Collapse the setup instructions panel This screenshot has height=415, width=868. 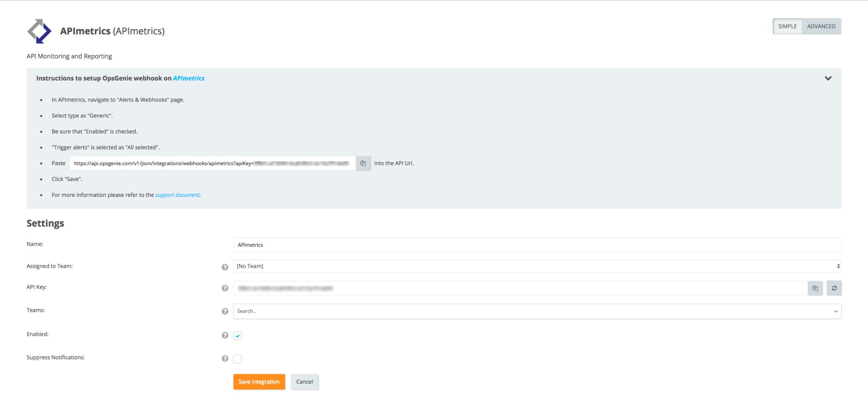(828, 79)
